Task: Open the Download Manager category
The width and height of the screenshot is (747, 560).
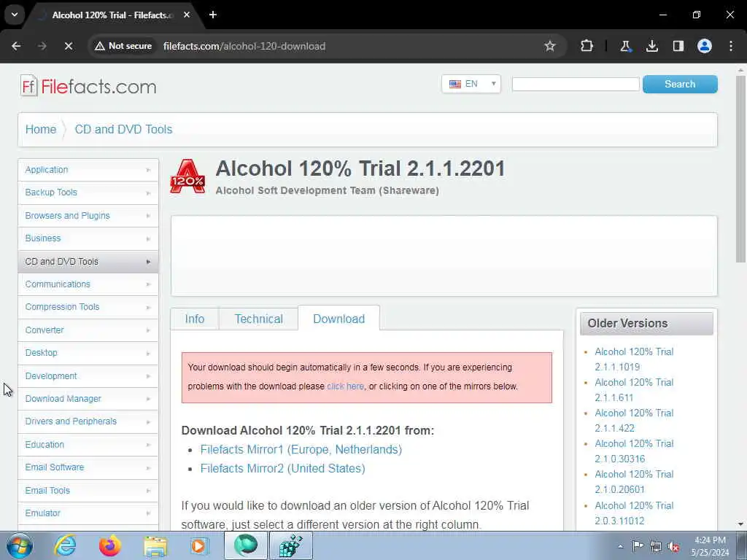Action: point(88,399)
